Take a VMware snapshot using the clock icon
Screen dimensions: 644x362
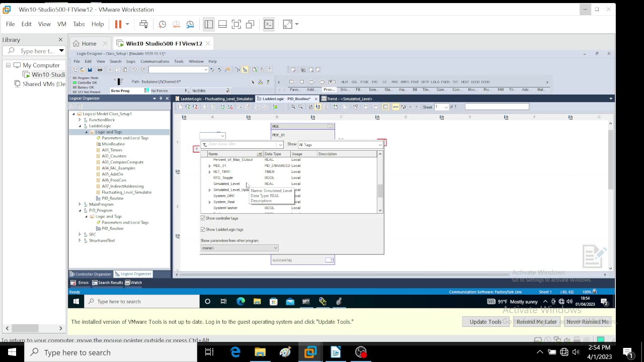pyautogui.click(x=162, y=24)
